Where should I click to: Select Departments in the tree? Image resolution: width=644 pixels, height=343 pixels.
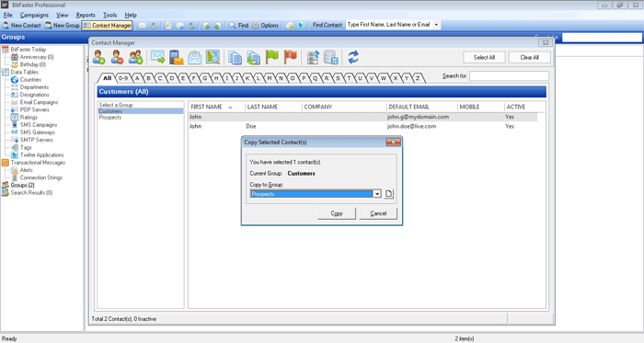[34, 87]
